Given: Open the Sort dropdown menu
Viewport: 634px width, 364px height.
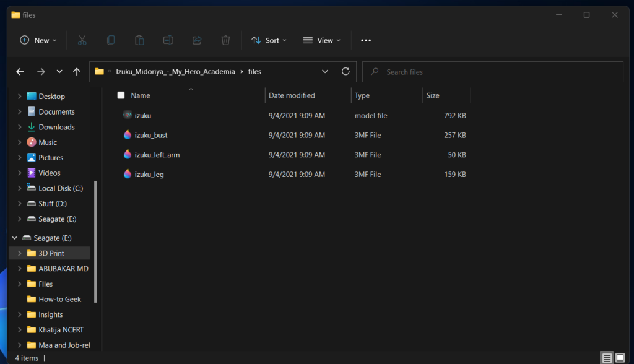Looking at the screenshot, I should (x=269, y=40).
